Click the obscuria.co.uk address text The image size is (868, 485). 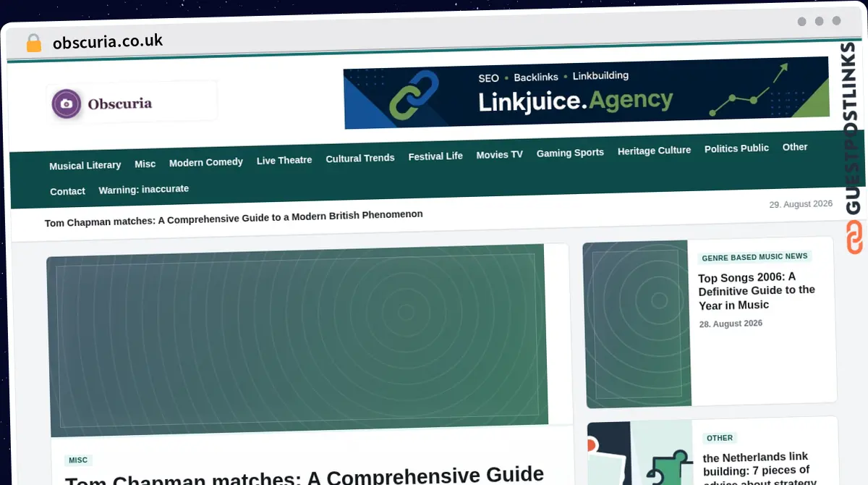pos(108,41)
